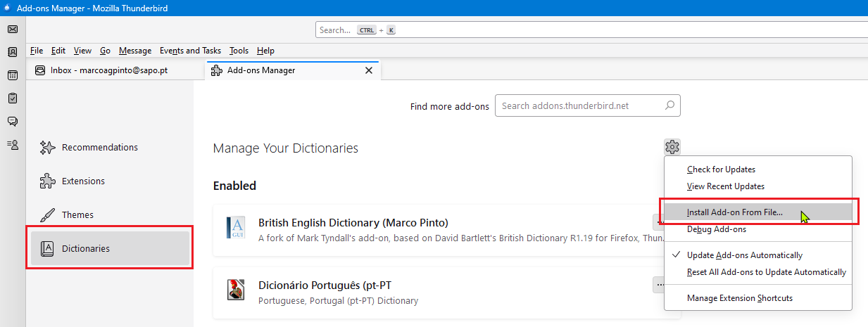Open the Tools menu
This screenshot has height=327, width=868.
pyautogui.click(x=239, y=51)
